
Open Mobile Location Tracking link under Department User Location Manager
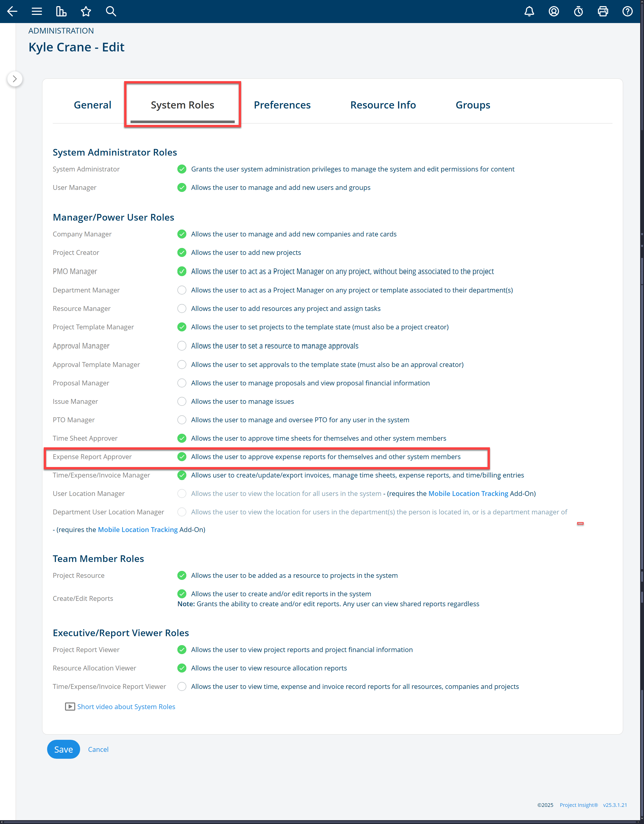138,530
